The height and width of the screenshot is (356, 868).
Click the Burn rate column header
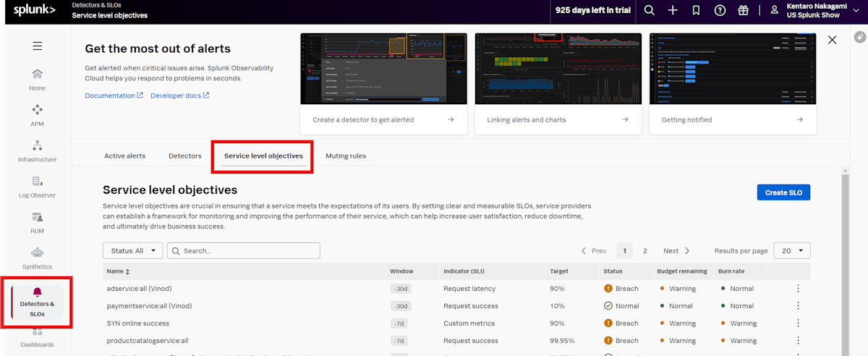(x=731, y=271)
